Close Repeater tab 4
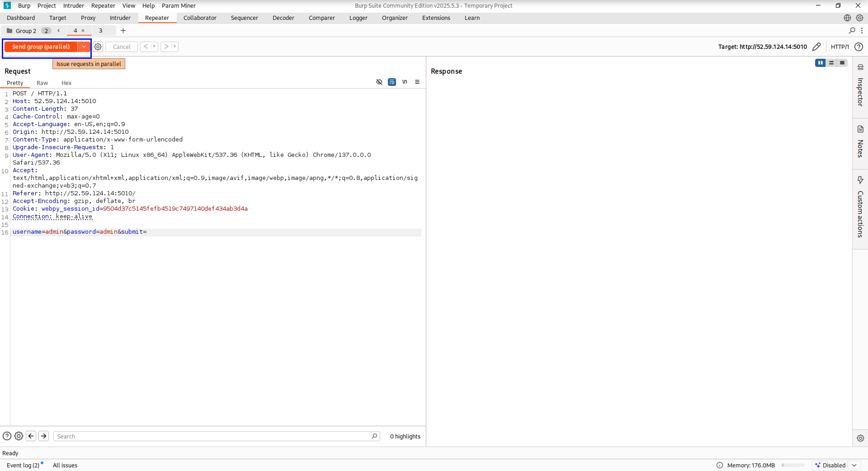 click(x=83, y=31)
